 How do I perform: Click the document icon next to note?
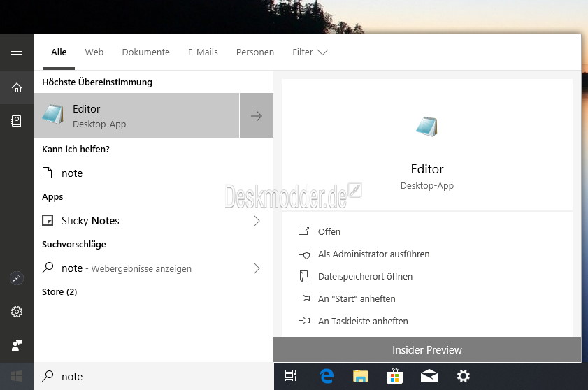click(48, 173)
